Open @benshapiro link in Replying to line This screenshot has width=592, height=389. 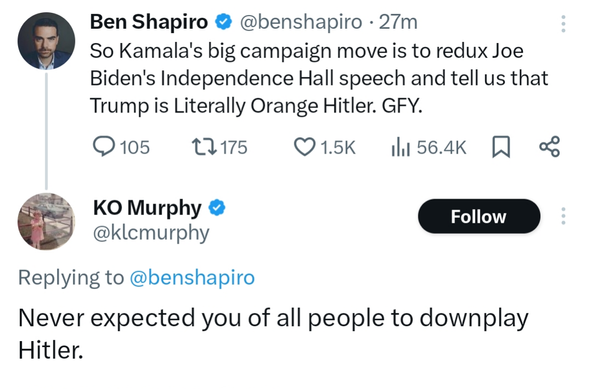(192, 278)
